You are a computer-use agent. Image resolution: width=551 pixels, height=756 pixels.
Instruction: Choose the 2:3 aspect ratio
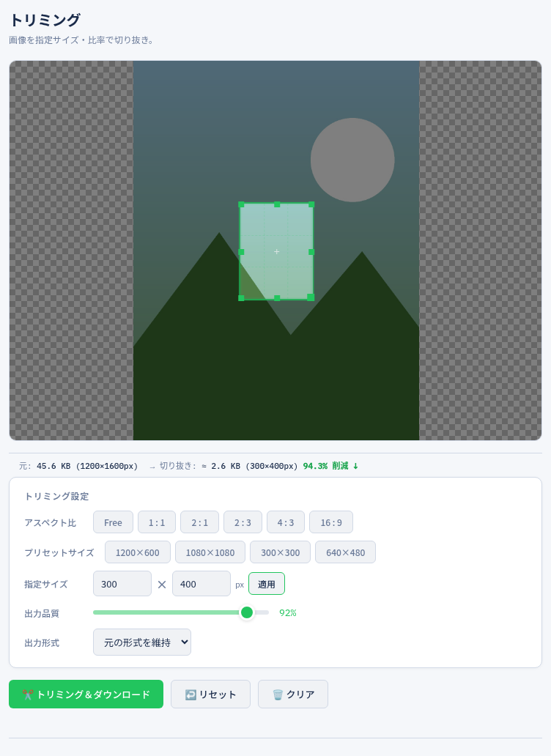pos(243,522)
